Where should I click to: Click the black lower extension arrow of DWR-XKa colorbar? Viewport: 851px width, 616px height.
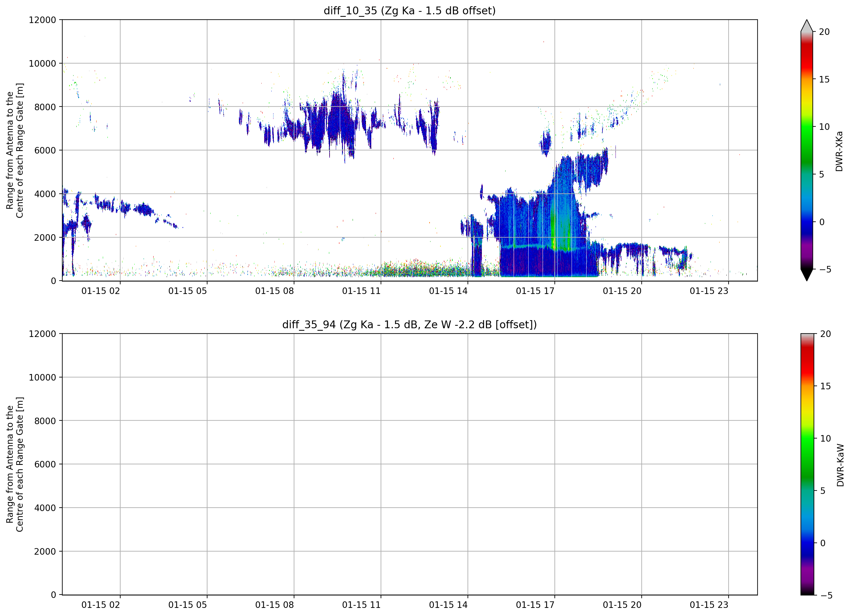807,275
